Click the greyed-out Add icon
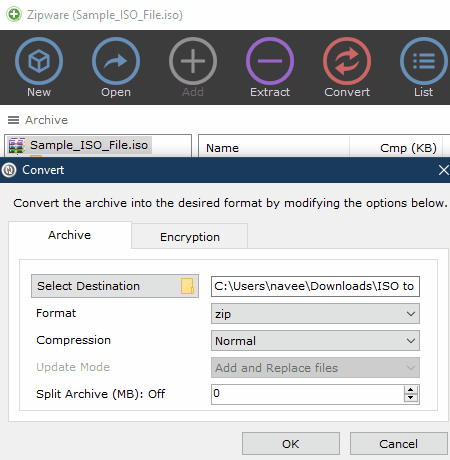Image resolution: width=450 pixels, height=460 pixels. coord(193,61)
